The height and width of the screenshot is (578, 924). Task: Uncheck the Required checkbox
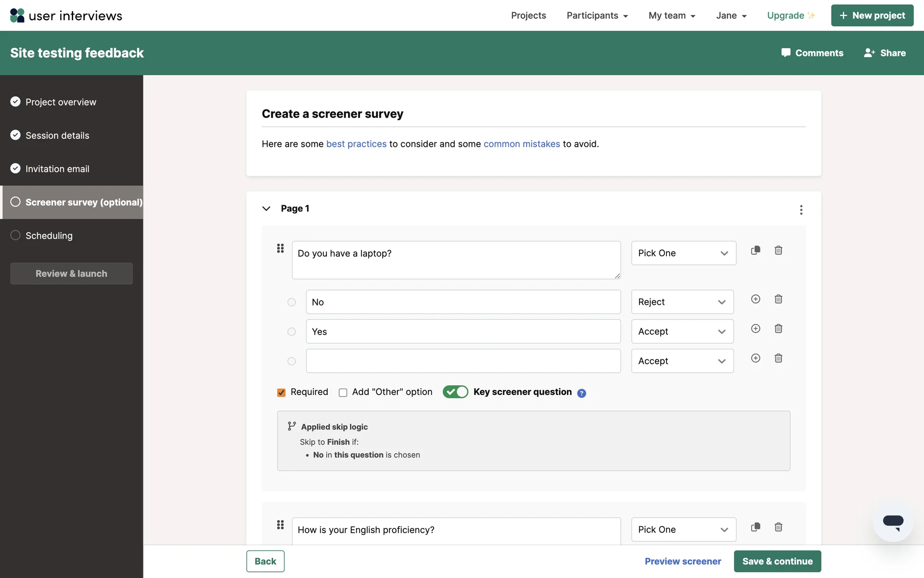coord(282,393)
